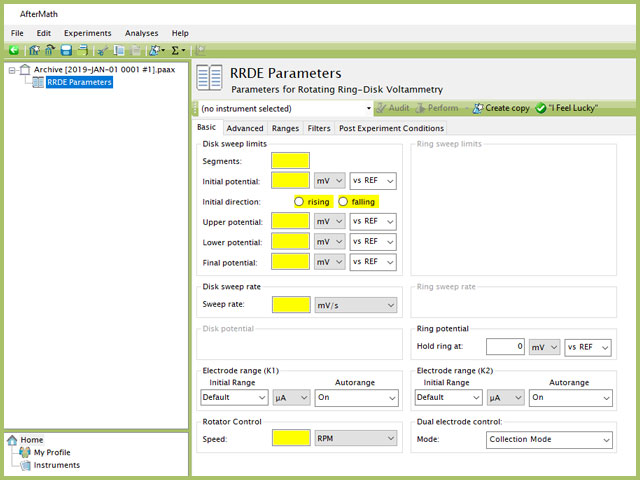Switch to the Ranges tab
The image size is (640, 480).
coord(285,128)
